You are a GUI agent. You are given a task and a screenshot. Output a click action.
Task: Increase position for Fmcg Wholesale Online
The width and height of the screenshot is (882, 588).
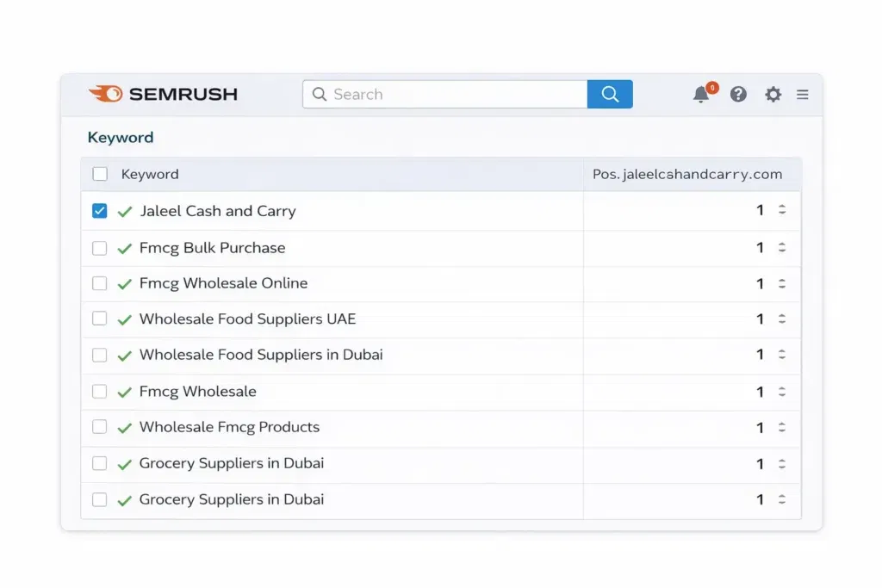click(x=784, y=280)
